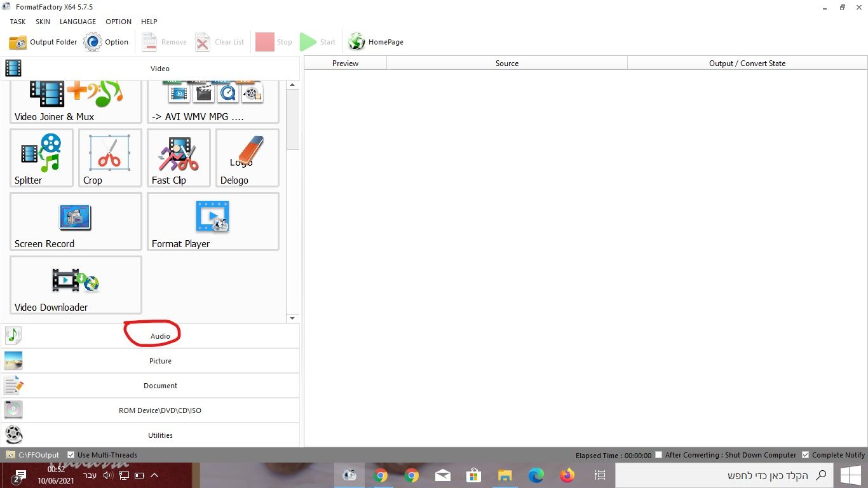
Task: Open the TASK menu
Action: [x=18, y=22]
